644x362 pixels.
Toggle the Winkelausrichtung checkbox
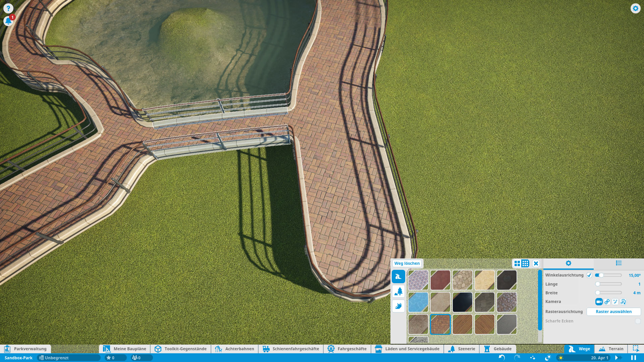(x=589, y=275)
